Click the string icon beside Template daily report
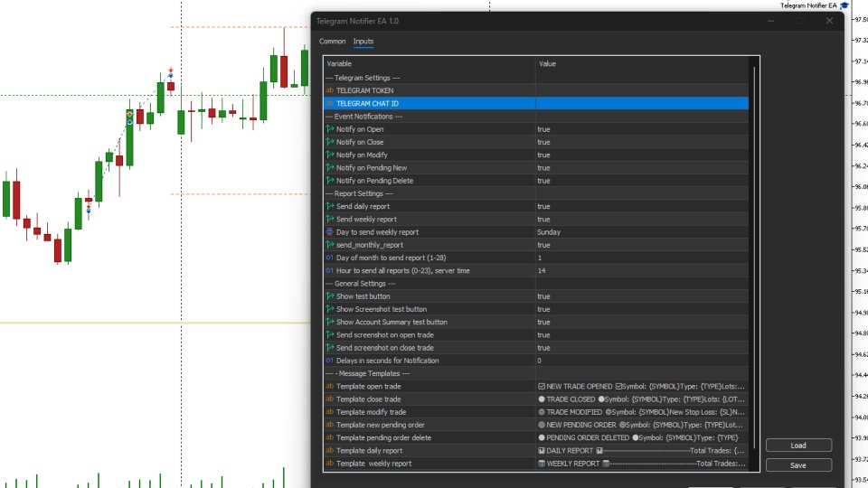Viewport: 868px width, 488px height. (330, 450)
